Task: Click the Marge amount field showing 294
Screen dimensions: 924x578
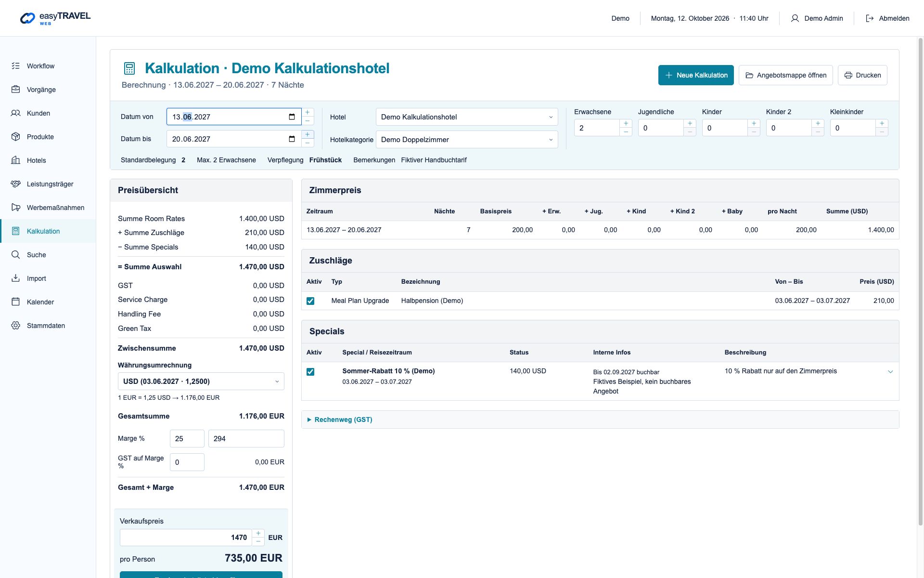Action: click(246, 439)
